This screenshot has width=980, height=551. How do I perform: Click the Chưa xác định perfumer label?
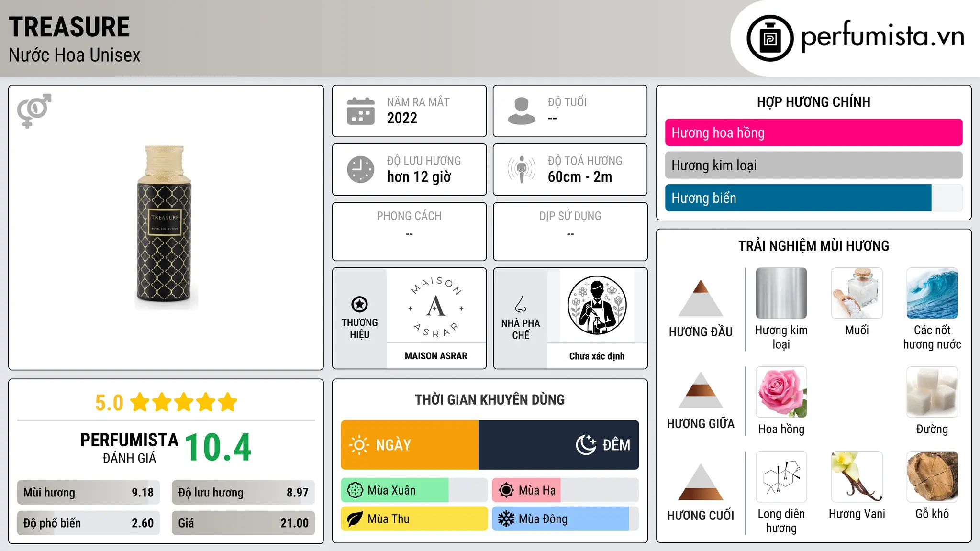(597, 356)
